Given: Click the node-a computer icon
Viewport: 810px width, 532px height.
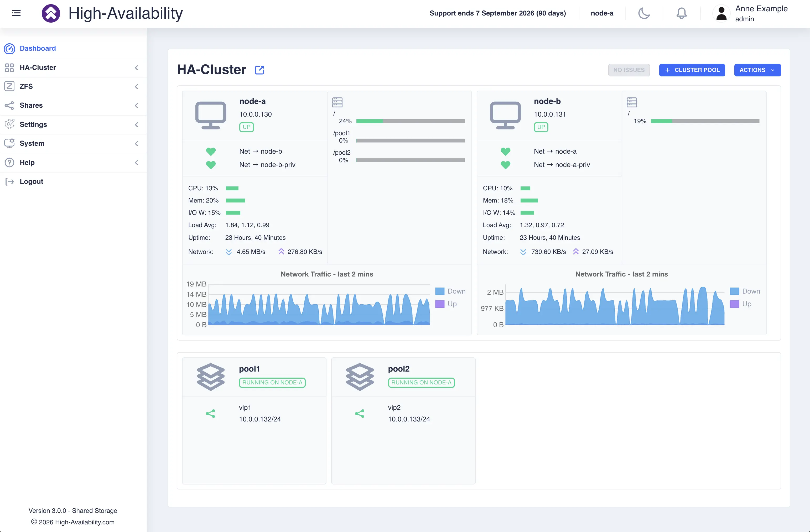Looking at the screenshot, I should (x=211, y=115).
